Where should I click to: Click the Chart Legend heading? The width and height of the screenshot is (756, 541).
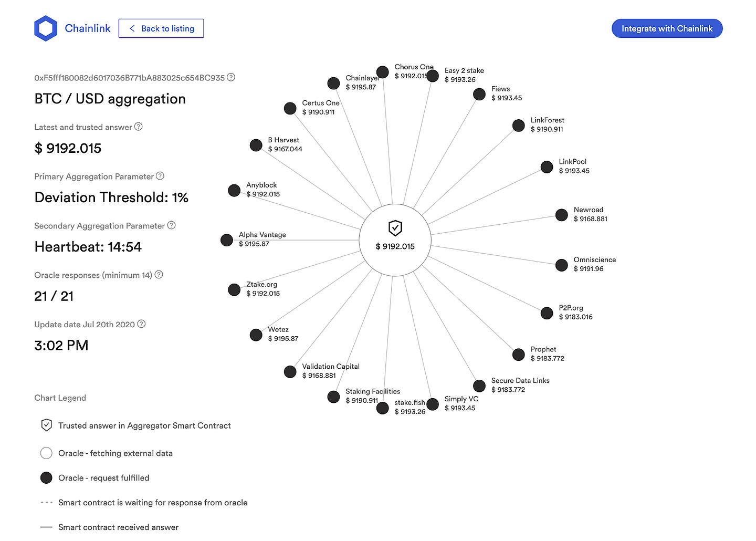[x=60, y=398]
